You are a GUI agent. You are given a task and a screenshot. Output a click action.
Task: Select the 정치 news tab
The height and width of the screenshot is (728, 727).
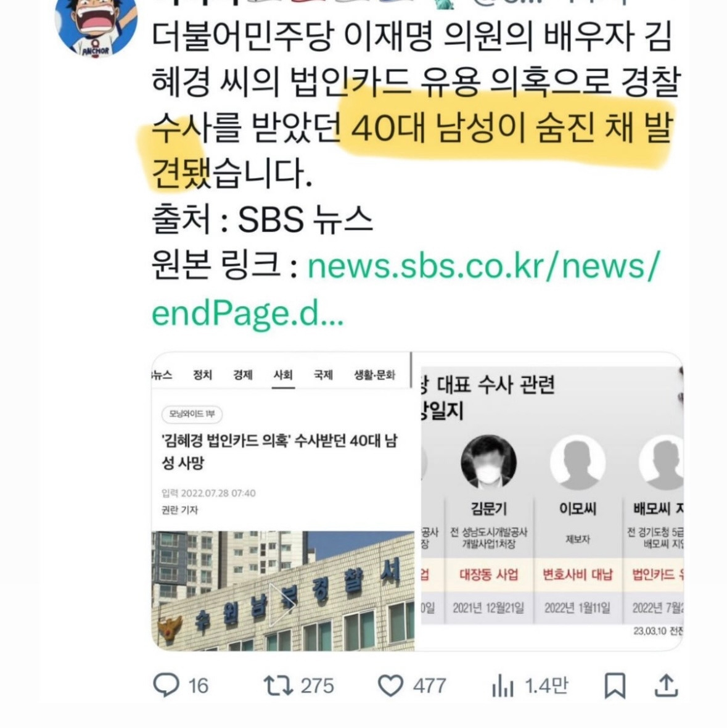pyautogui.click(x=202, y=374)
